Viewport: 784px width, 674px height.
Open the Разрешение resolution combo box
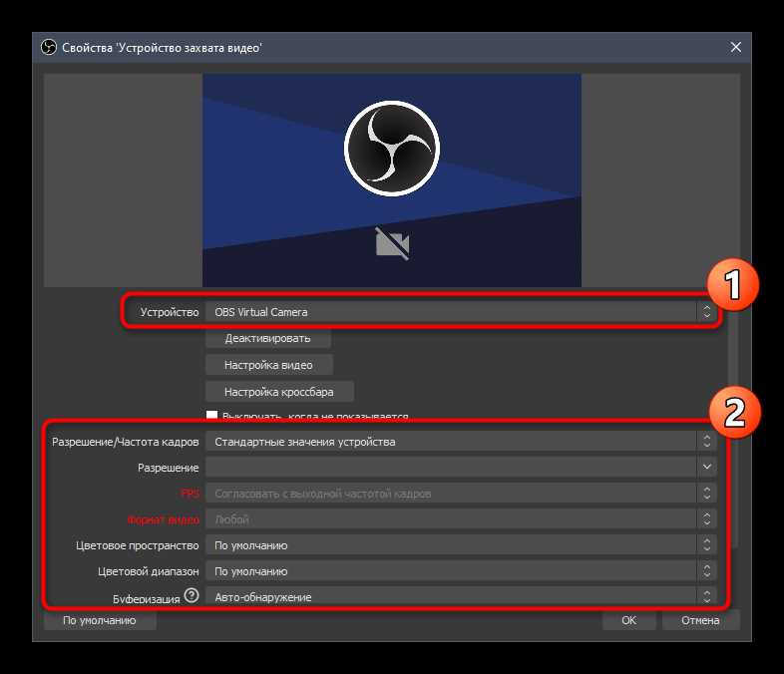coord(461,468)
